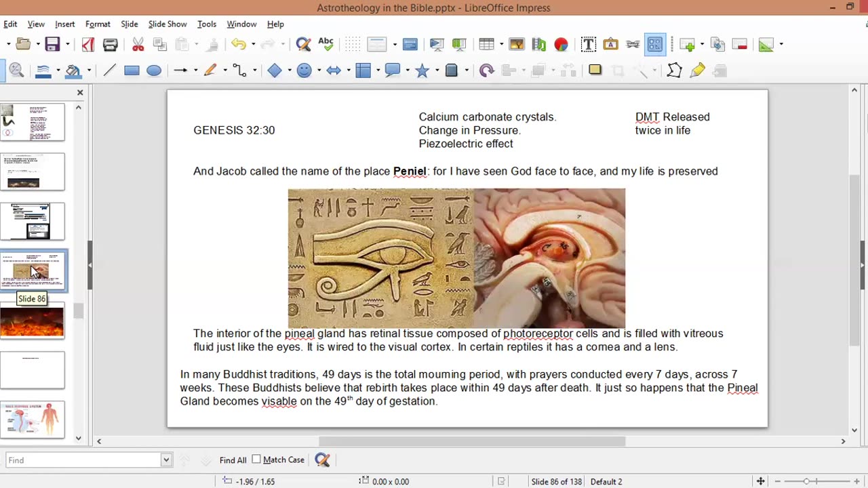868x488 pixels.
Task: Open the Slide Show menu
Action: tap(167, 24)
